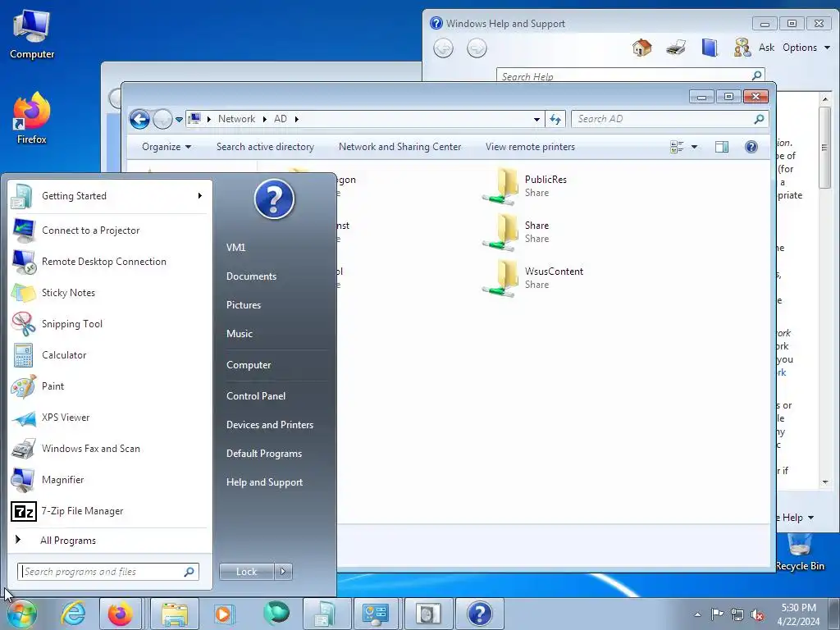Click Search active directory
This screenshot has height=630, width=840.
click(x=265, y=147)
